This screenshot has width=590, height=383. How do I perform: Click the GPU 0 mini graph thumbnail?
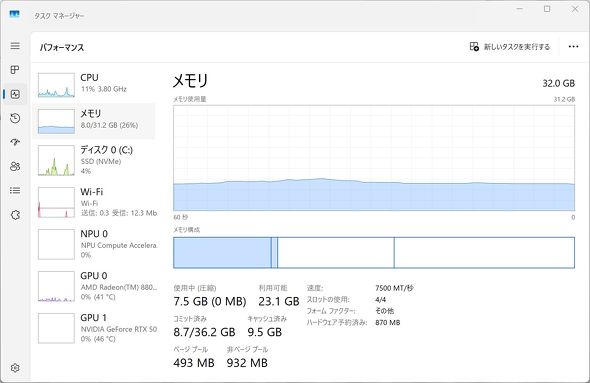pyautogui.click(x=56, y=286)
